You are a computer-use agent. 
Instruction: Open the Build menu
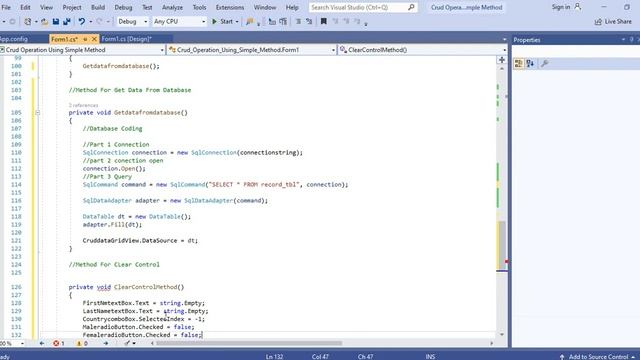(x=98, y=7)
